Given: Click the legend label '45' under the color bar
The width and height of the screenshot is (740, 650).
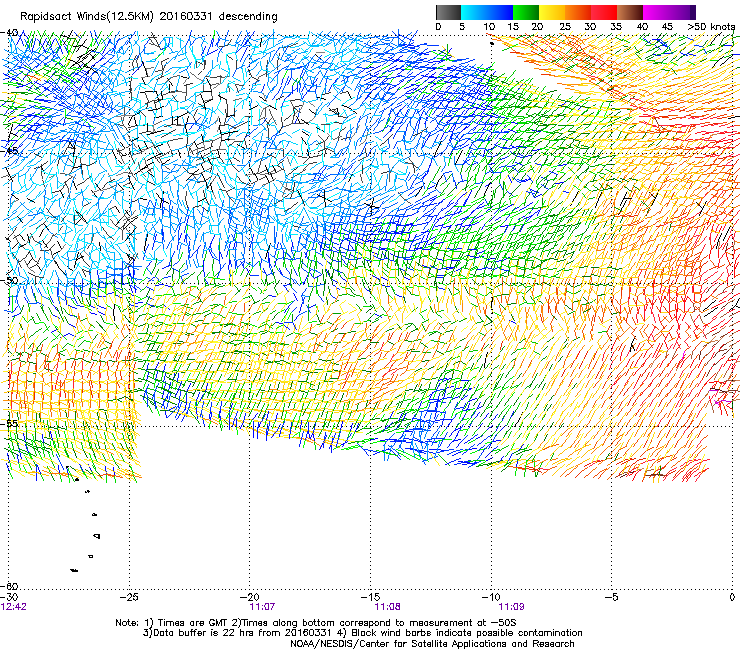Looking at the screenshot, I should tap(667, 26).
